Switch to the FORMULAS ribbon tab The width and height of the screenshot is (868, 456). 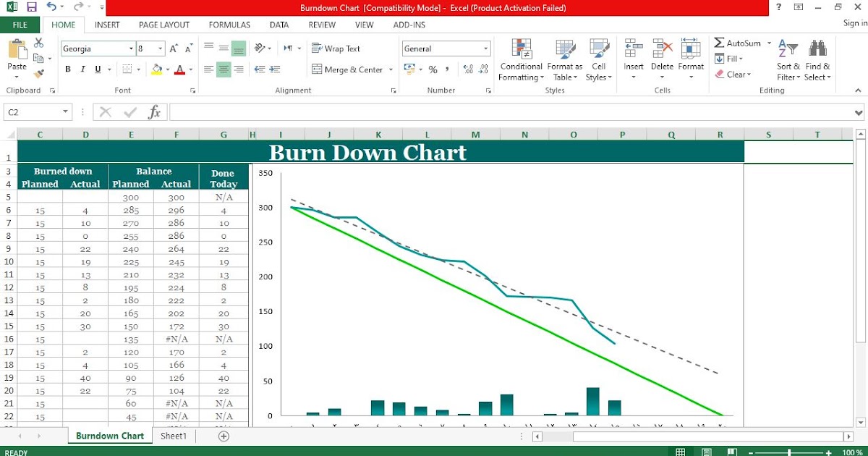click(x=229, y=24)
